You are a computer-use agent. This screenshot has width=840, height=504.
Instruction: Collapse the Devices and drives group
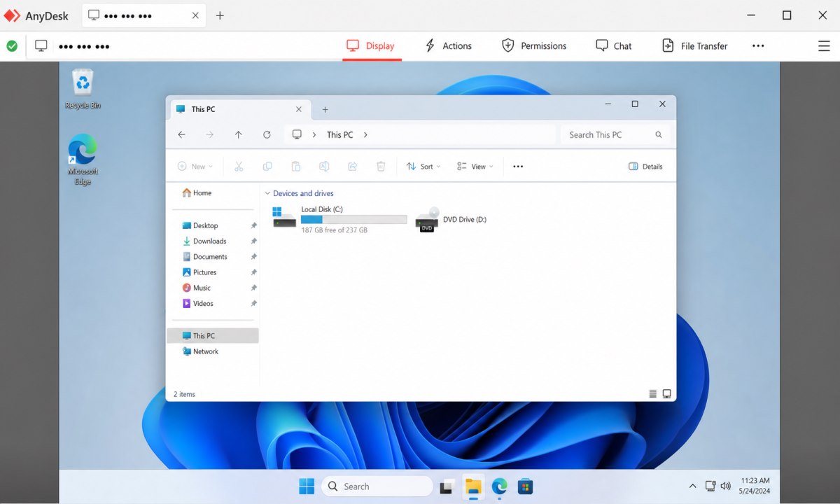coord(267,193)
